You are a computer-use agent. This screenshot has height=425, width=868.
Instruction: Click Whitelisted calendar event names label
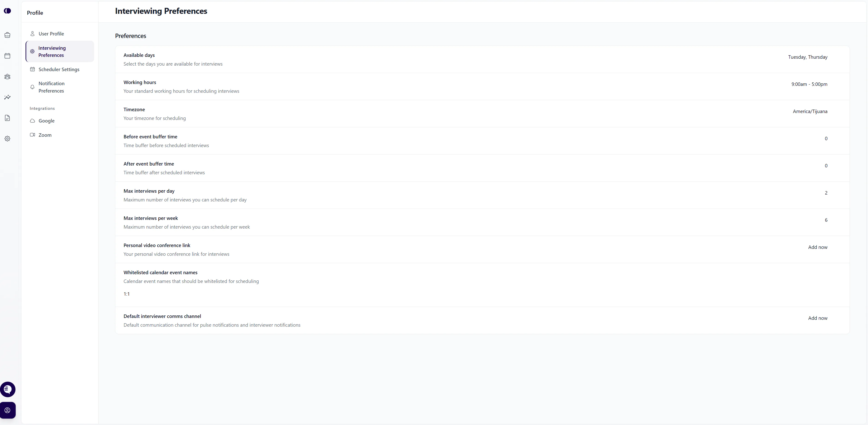[x=160, y=273]
